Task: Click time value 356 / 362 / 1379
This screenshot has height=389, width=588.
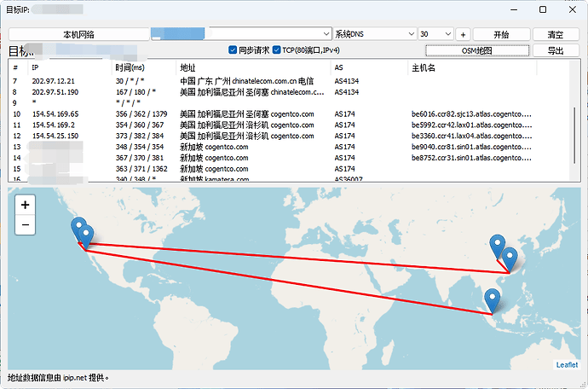Action: pos(141,113)
